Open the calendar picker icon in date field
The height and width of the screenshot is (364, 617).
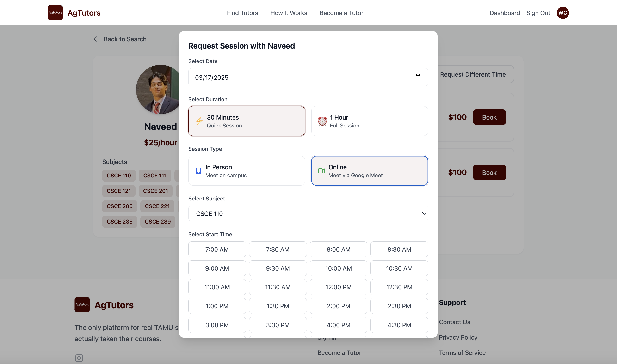[x=418, y=77]
